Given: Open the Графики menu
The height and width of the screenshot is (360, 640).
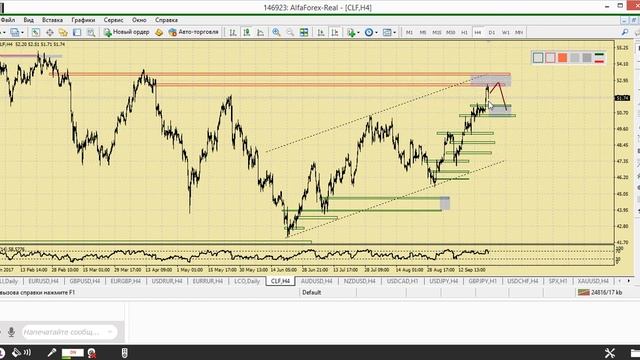Looking at the screenshot, I should 83,20.
